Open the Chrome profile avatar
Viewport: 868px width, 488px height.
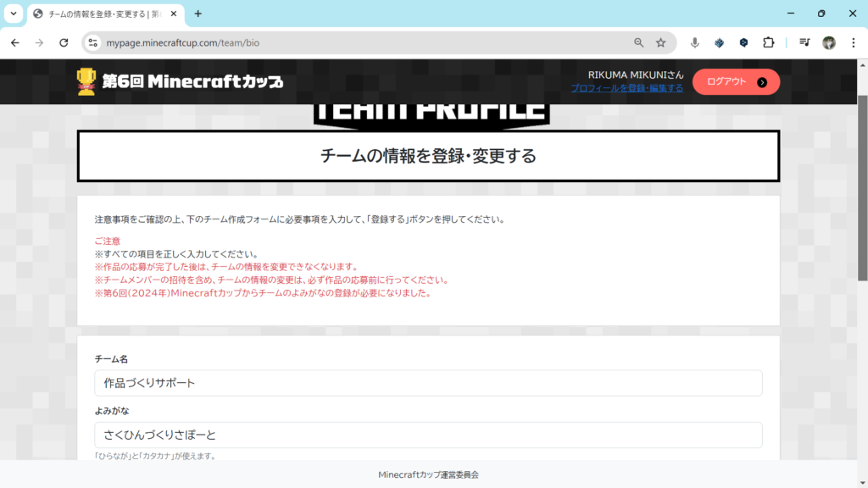(x=829, y=42)
